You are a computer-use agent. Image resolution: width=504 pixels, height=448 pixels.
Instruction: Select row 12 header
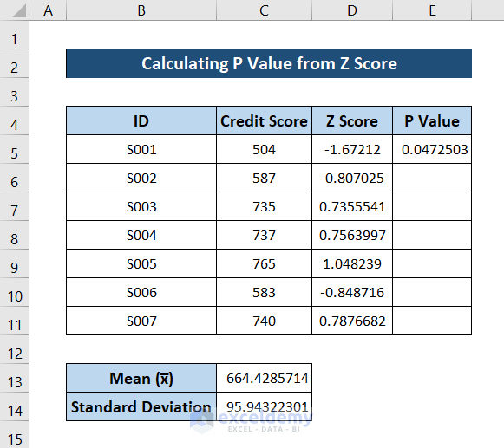tap(14, 349)
